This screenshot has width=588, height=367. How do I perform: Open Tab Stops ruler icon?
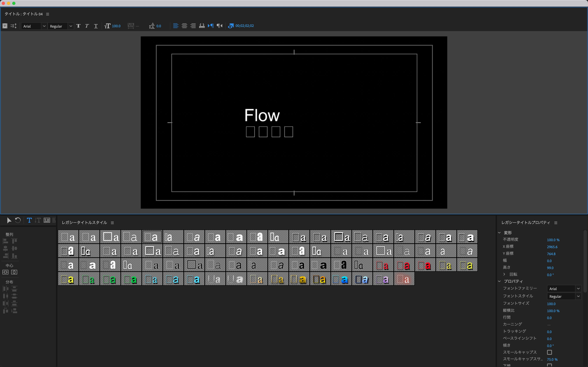[x=202, y=26]
